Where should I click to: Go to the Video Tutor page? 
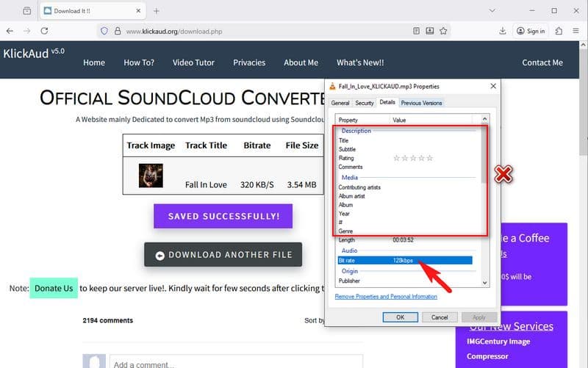193,62
